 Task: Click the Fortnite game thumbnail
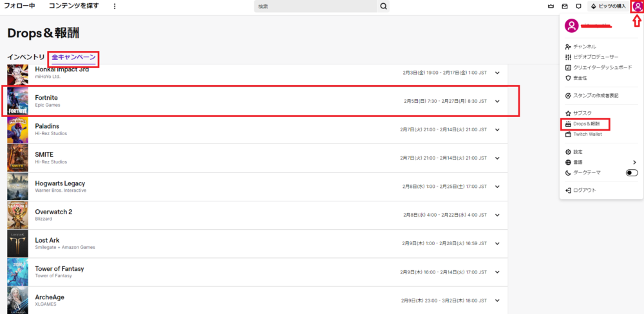pos(17,101)
